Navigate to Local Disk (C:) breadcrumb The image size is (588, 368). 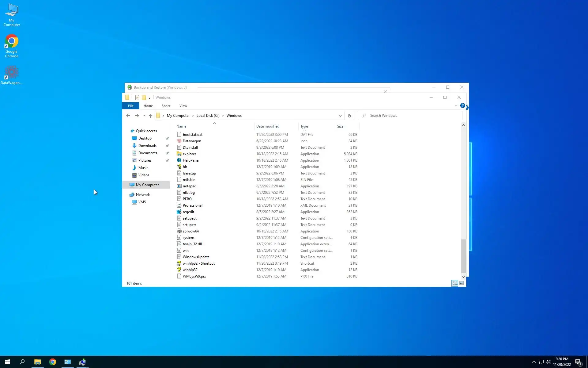point(208,116)
